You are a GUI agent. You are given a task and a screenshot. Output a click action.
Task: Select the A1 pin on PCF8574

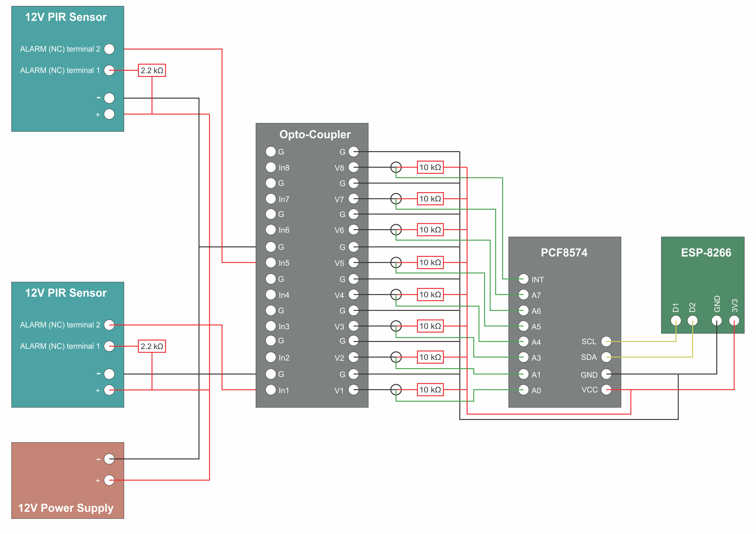(524, 374)
